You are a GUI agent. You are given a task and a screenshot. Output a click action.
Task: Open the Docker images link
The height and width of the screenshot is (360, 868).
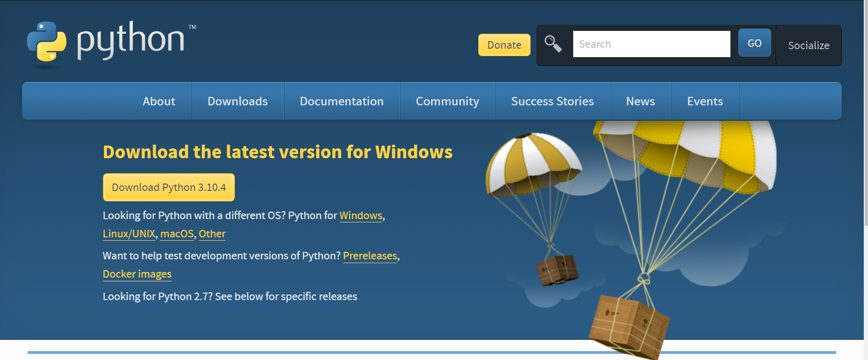pyautogui.click(x=137, y=274)
